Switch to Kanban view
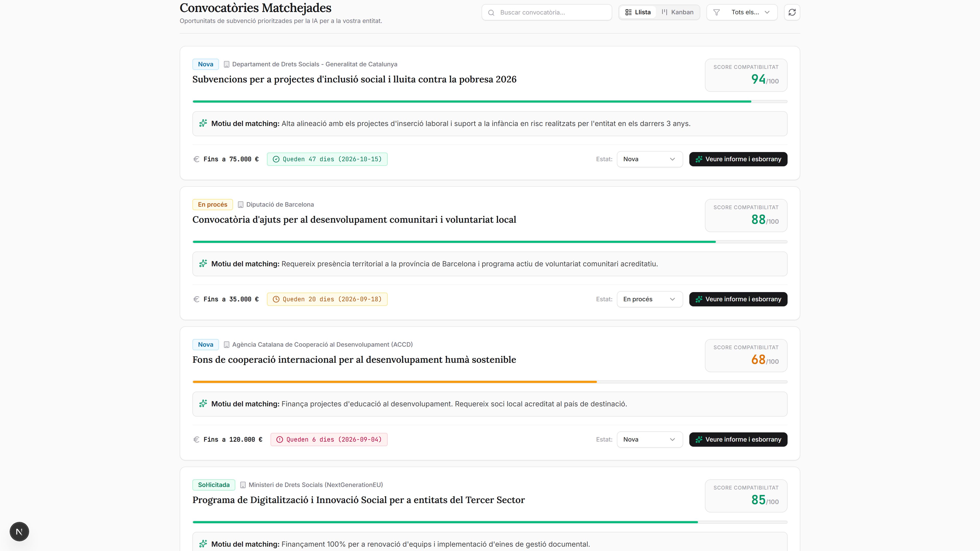 [678, 12]
